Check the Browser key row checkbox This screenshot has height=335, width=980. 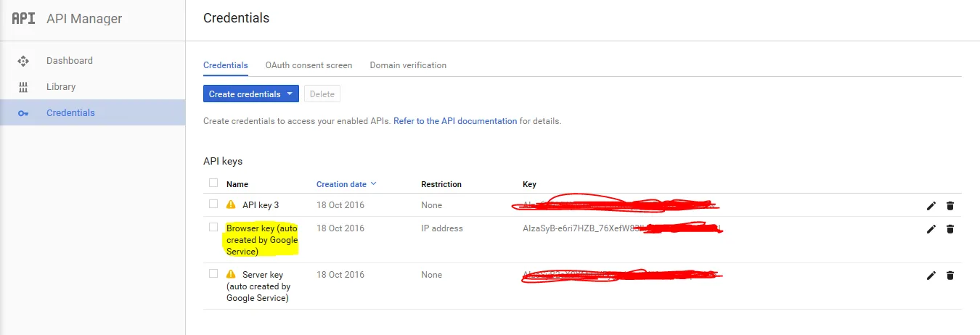click(213, 227)
